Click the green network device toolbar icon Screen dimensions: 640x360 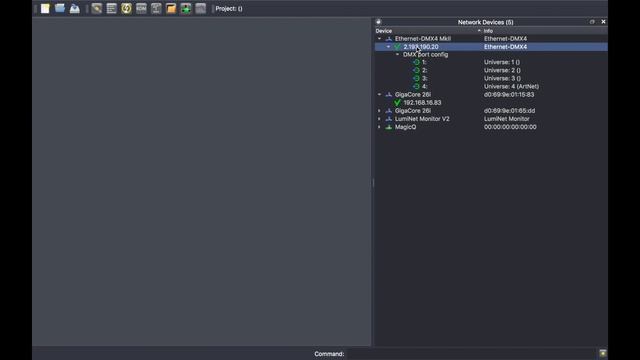(x=186, y=9)
